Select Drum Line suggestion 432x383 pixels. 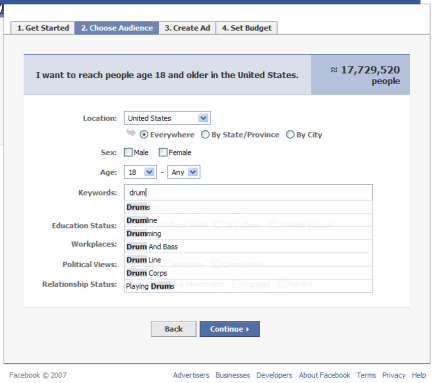coord(248,260)
